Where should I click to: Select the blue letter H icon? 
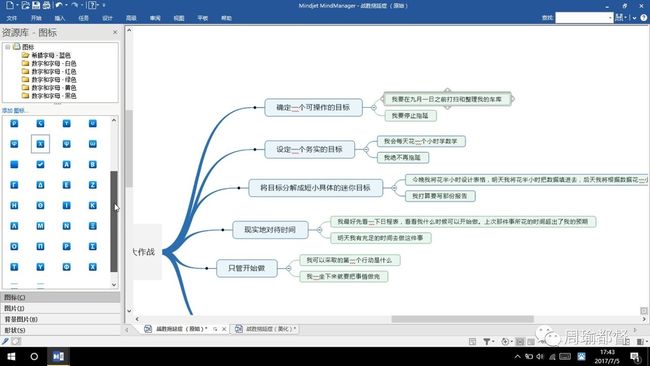point(14,205)
